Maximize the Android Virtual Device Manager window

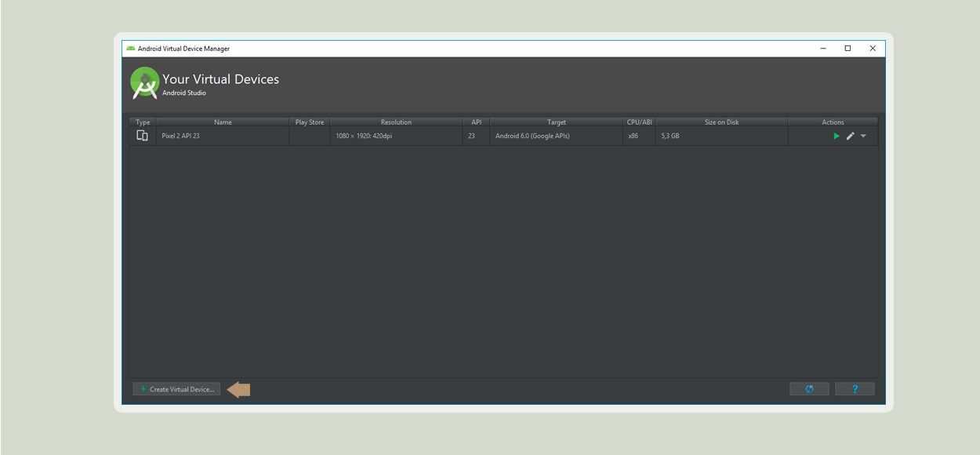pyautogui.click(x=848, y=49)
